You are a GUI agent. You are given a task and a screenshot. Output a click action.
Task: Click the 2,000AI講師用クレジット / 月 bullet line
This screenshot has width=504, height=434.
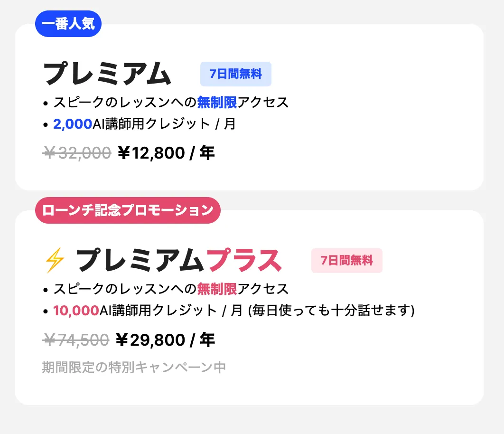(x=144, y=124)
